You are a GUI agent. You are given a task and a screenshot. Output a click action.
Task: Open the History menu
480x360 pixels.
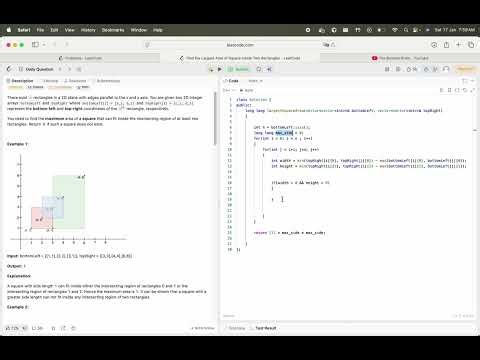(88, 30)
